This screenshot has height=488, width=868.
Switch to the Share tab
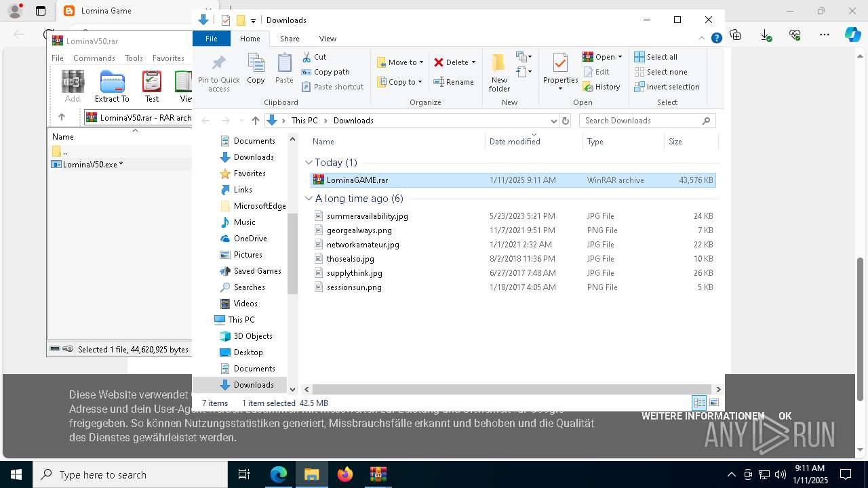(290, 39)
